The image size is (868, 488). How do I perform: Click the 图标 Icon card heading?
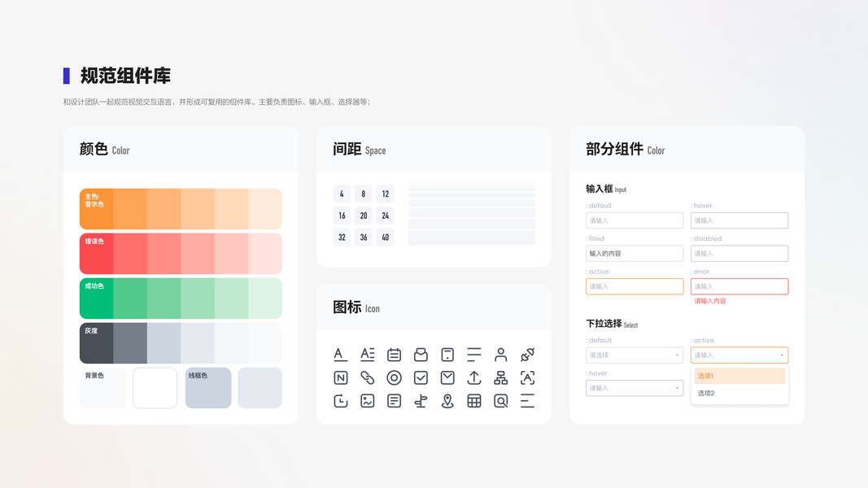(356, 307)
